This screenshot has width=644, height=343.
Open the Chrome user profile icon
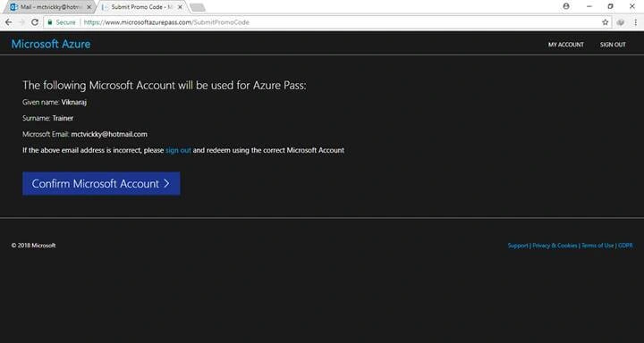pyautogui.click(x=566, y=6)
